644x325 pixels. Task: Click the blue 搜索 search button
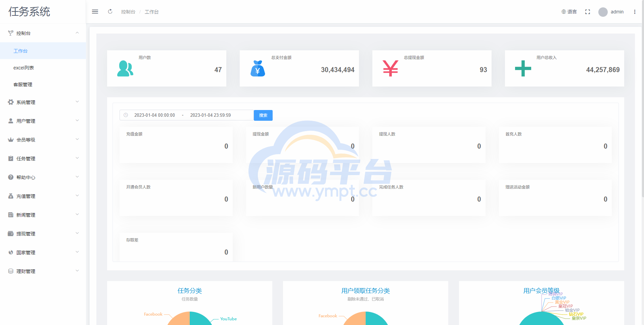263,115
